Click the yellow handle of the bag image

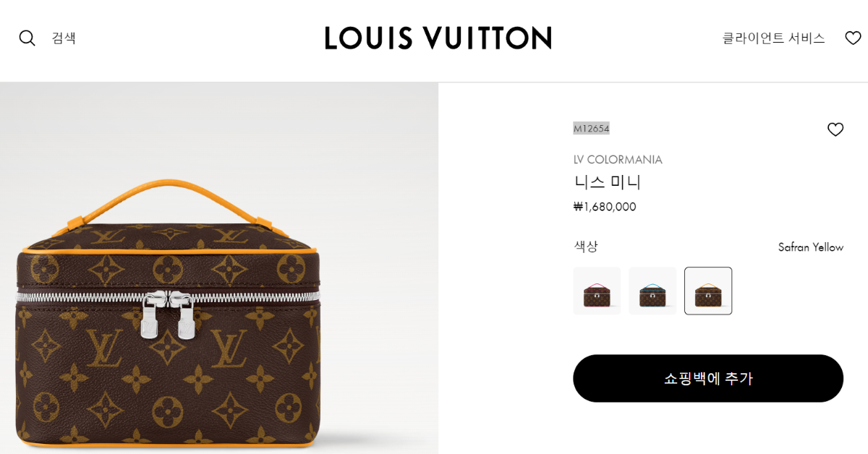(x=169, y=199)
